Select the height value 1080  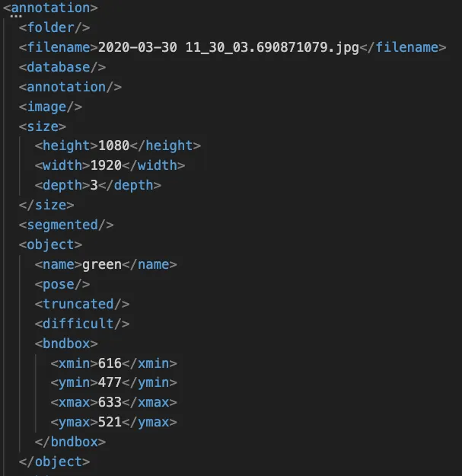[x=114, y=145]
